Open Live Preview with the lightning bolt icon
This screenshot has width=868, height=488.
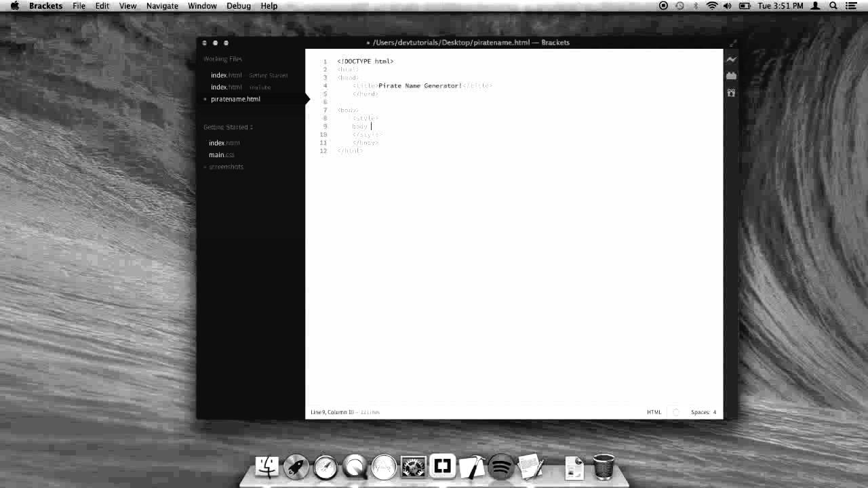(731, 60)
